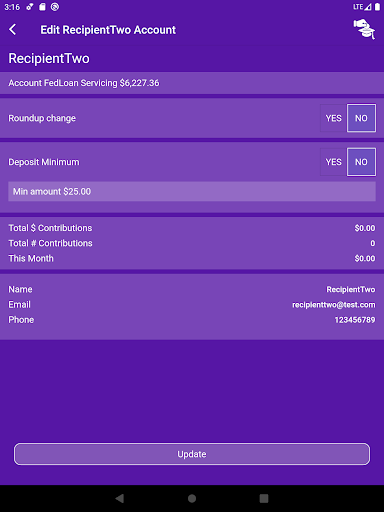Tap Android recent apps square
This screenshot has height=512, width=384.
264,498
